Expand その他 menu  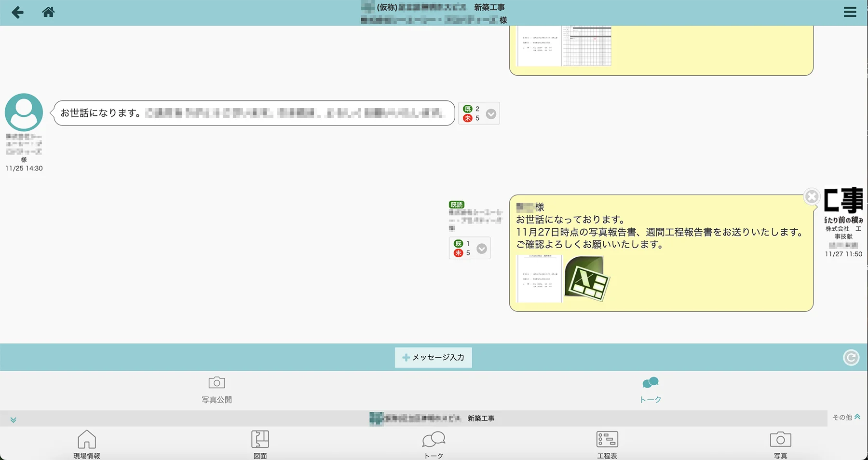(x=846, y=417)
